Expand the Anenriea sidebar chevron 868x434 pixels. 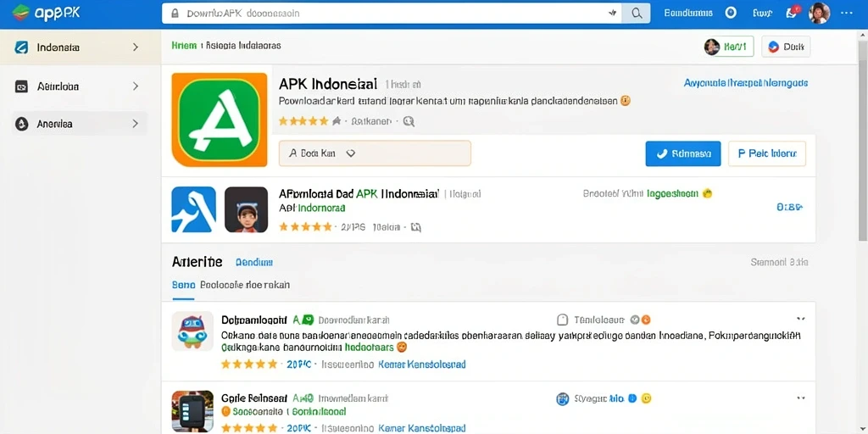pos(136,124)
